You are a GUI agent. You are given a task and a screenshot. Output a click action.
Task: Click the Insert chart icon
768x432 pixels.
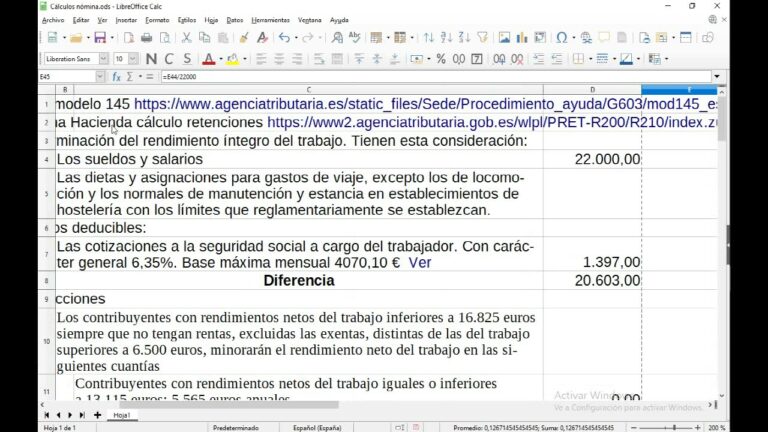coord(522,38)
